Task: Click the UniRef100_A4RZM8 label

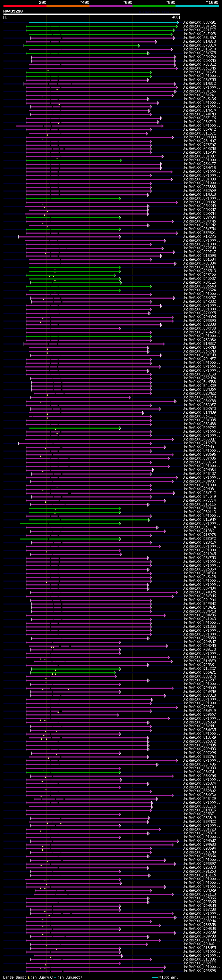Action: [x=199, y=149]
